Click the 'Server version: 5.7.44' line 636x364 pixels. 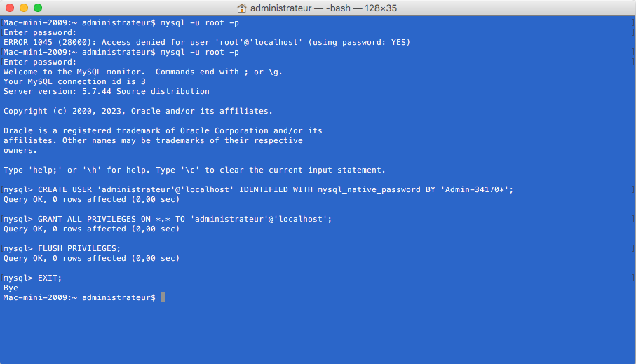click(107, 91)
